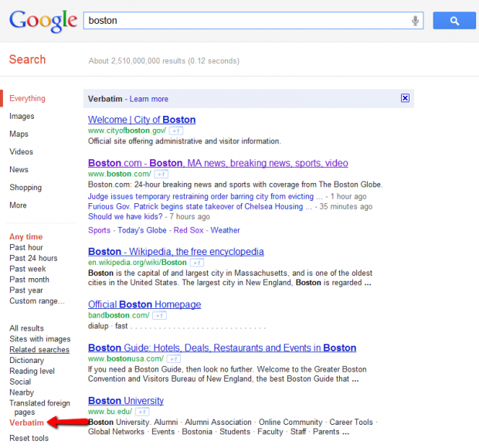Screen dimensions: 479x448
Task: Open the Verbatim Learn more link
Action: (149, 99)
